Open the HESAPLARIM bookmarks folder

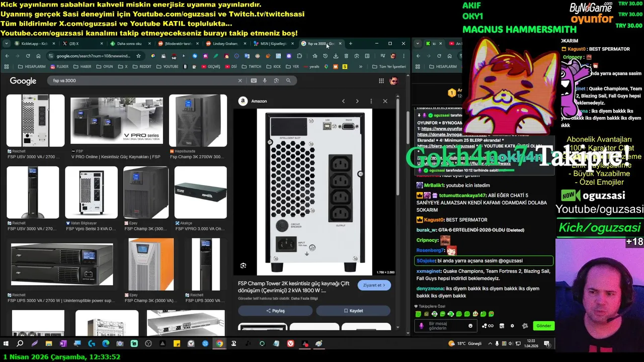[x=31, y=66]
